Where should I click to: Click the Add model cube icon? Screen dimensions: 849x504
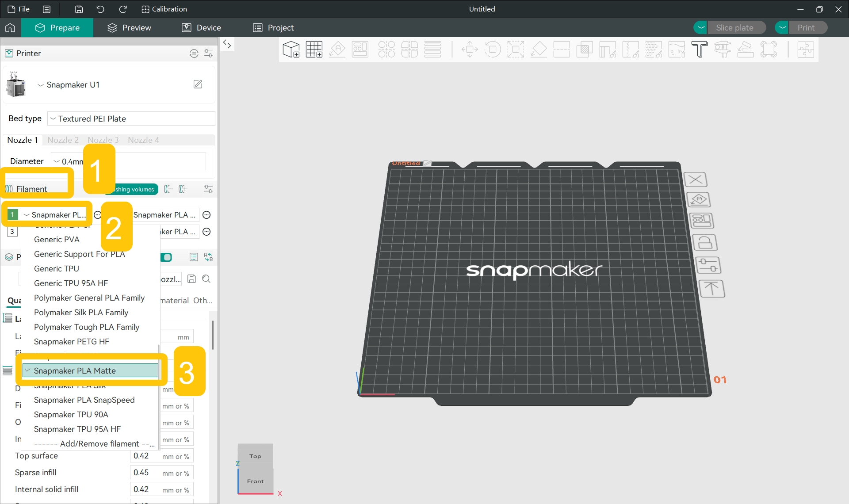click(291, 50)
